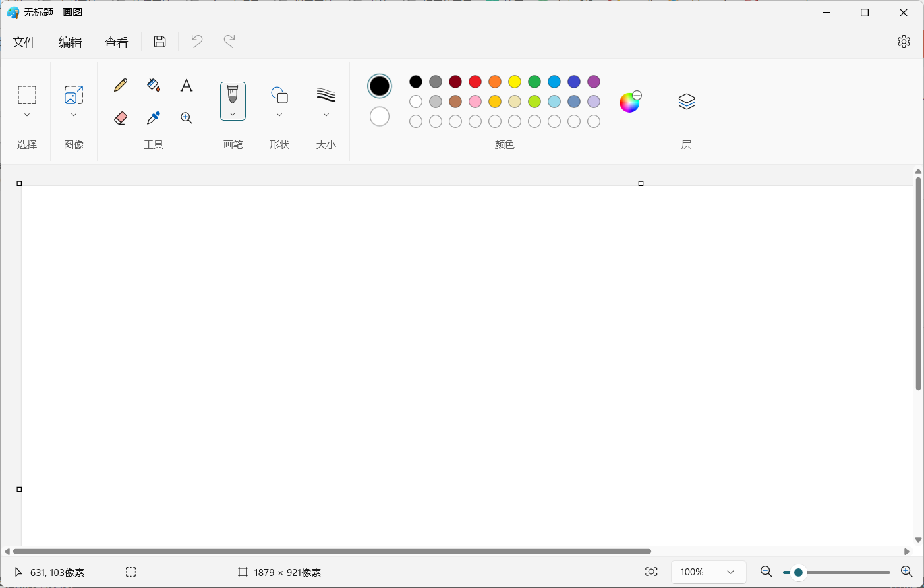Screen dimensions: 924x588
Task: Pick the pink color swatch
Action: (475, 102)
